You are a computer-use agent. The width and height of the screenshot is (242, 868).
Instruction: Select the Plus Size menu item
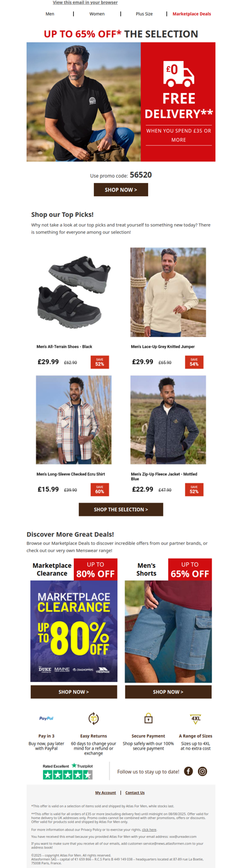(144, 13)
